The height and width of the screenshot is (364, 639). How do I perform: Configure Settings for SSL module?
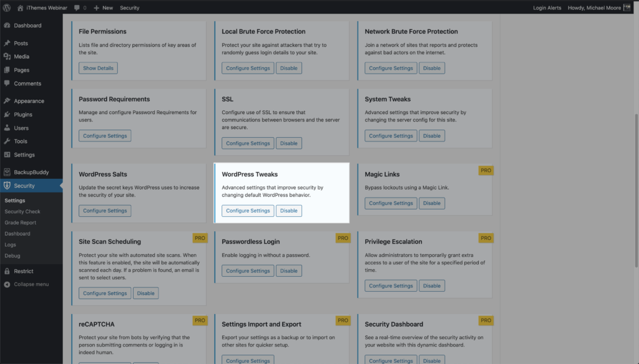(248, 143)
